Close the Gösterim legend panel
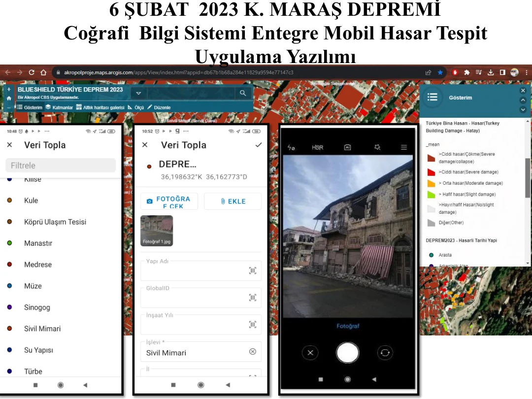Screen dimensions: 532x399 click(523, 91)
